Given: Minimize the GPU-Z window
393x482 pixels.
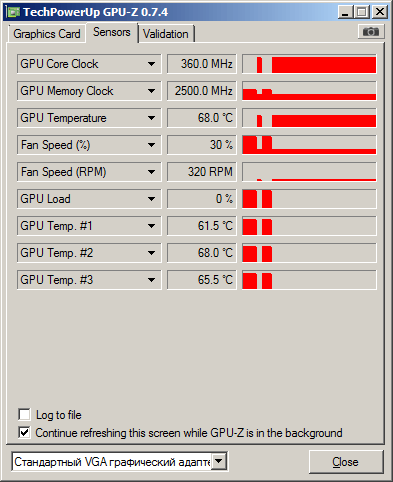Looking at the screenshot, I should click(345, 12).
